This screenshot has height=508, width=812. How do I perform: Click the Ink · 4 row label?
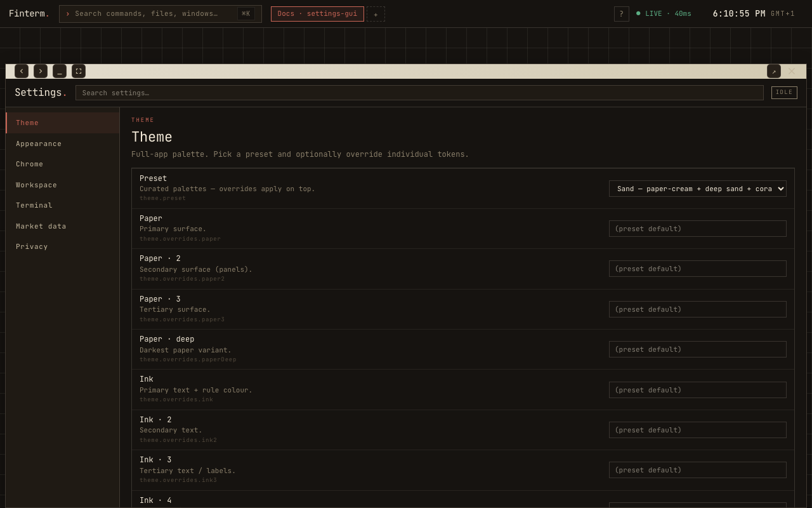pos(155,500)
